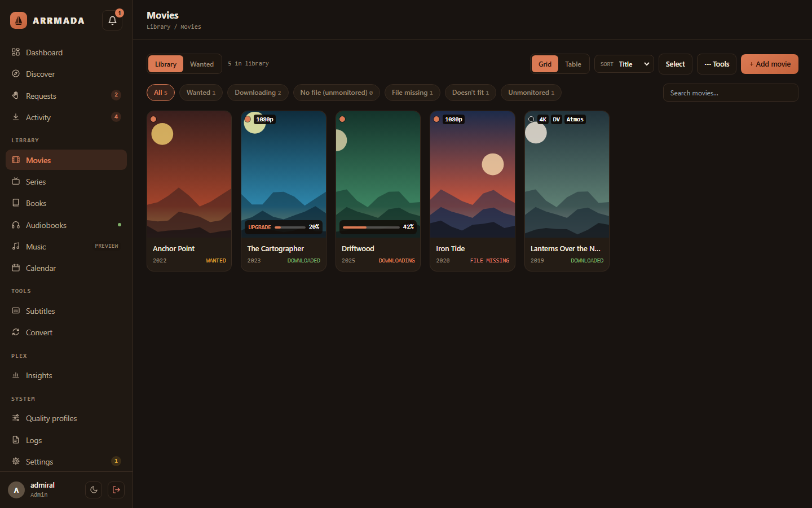Filter by No file (unmonitored) chip
This screenshot has width=812, height=508.
337,93
